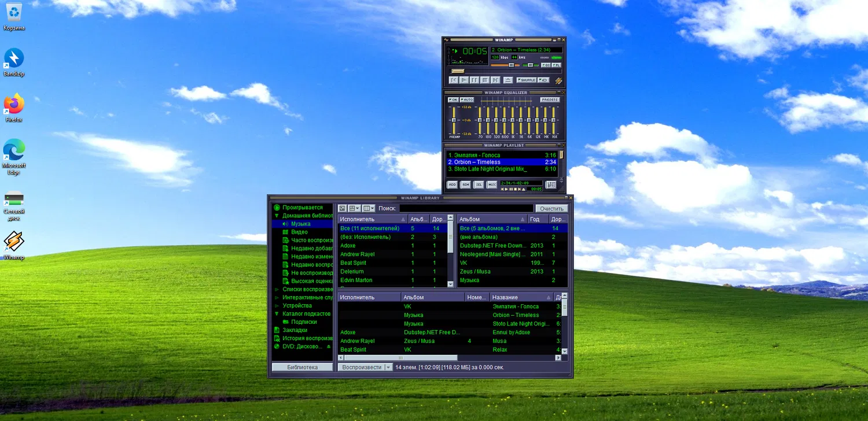Open the playlist ADD menu
The width and height of the screenshot is (868, 421).
(x=453, y=185)
